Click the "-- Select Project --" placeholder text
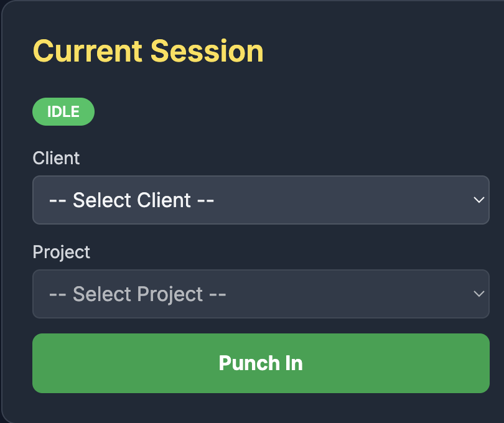The height and width of the screenshot is (423, 504). [138, 294]
